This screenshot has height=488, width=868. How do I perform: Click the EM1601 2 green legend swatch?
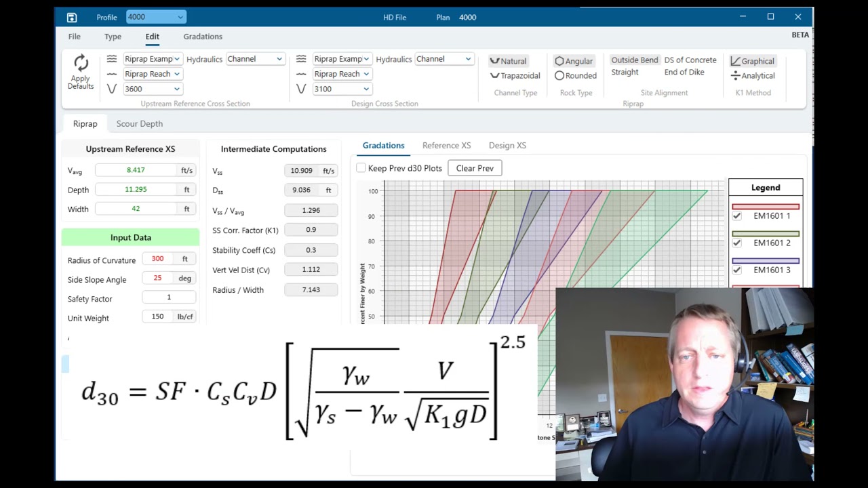(x=766, y=234)
